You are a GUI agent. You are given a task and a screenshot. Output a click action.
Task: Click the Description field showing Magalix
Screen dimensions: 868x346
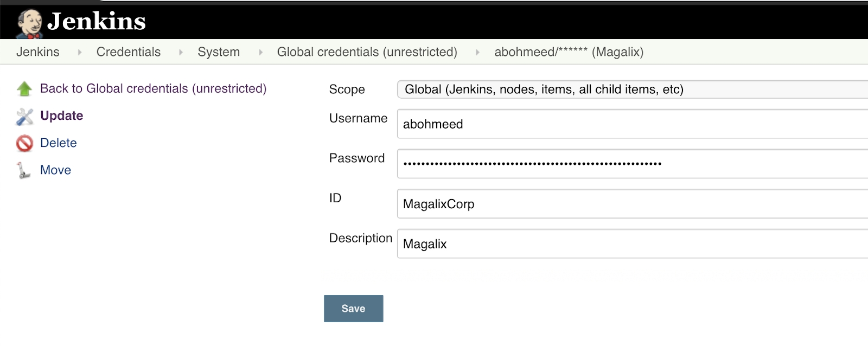pyautogui.click(x=633, y=244)
